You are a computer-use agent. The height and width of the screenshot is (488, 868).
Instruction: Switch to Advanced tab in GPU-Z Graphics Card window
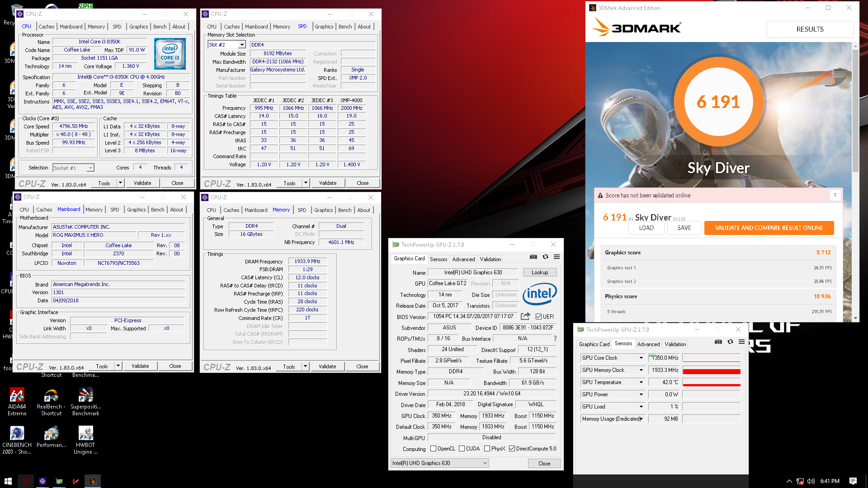(463, 259)
